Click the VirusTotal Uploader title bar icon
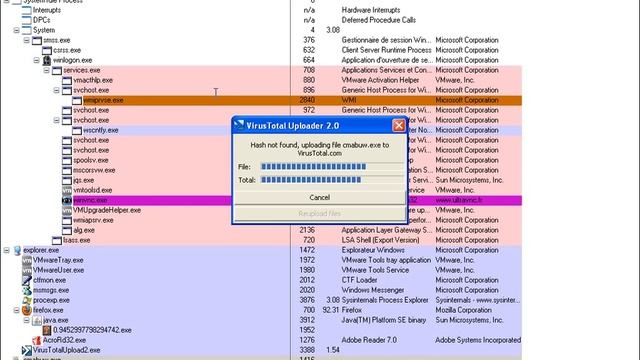640x360 pixels. coord(239,125)
